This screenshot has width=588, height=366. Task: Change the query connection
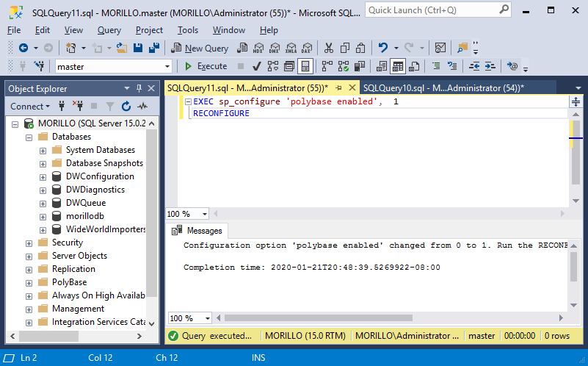point(39,66)
